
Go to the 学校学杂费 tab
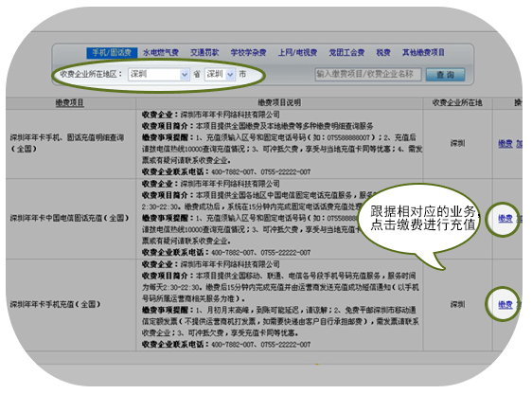[x=248, y=53]
